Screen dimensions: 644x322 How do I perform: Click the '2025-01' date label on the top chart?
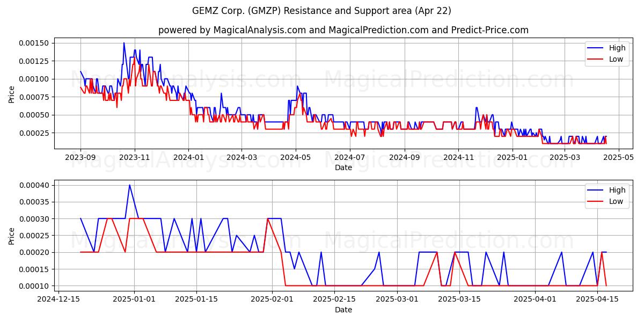[x=512, y=157]
